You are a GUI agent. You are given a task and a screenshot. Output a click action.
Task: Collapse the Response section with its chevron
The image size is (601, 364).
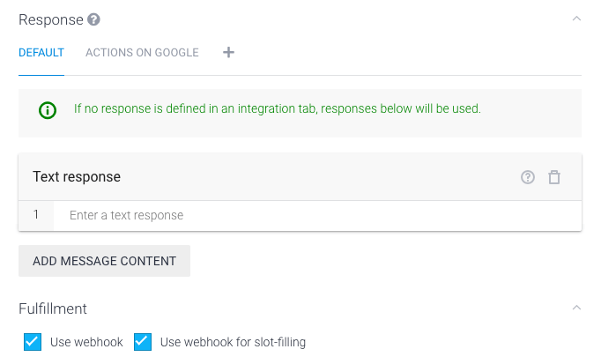coord(576,19)
